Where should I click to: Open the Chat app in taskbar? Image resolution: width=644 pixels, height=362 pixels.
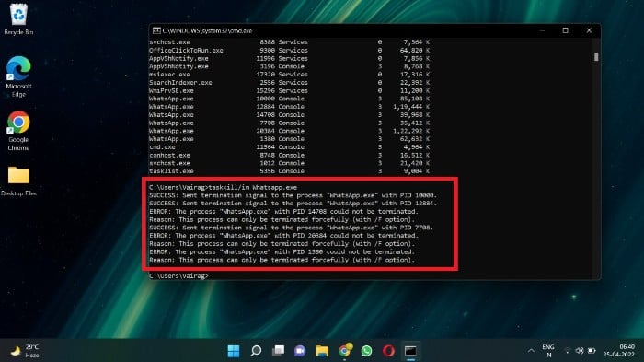tap(300, 351)
